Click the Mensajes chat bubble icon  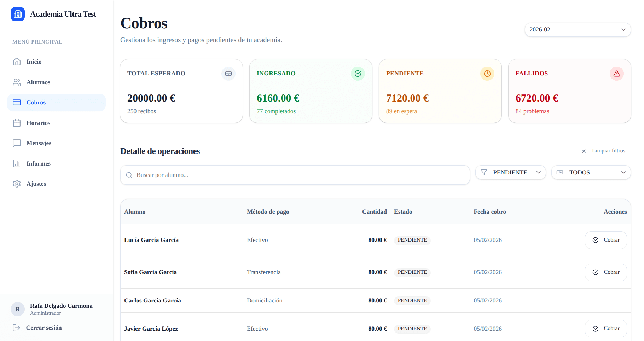click(x=17, y=143)
